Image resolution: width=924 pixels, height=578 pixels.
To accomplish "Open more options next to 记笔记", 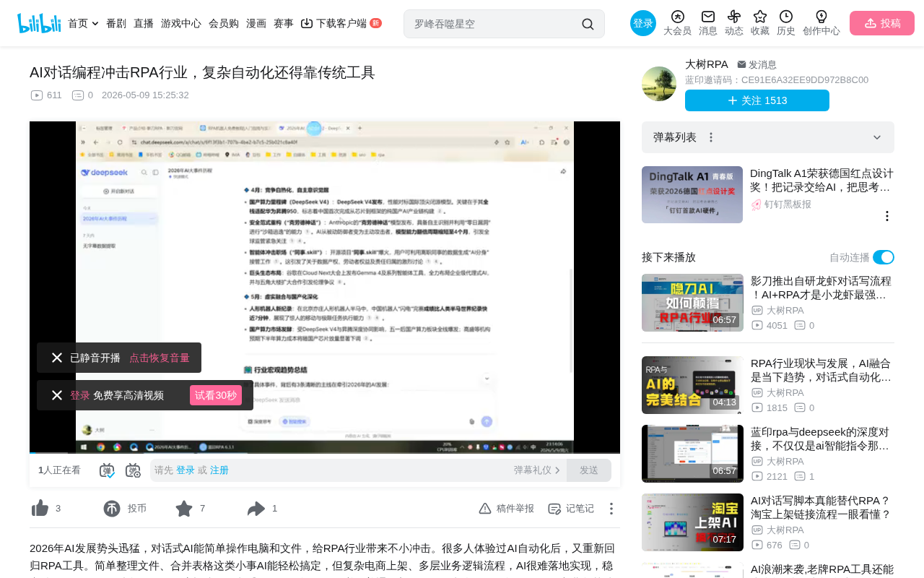I will (611, 509).
